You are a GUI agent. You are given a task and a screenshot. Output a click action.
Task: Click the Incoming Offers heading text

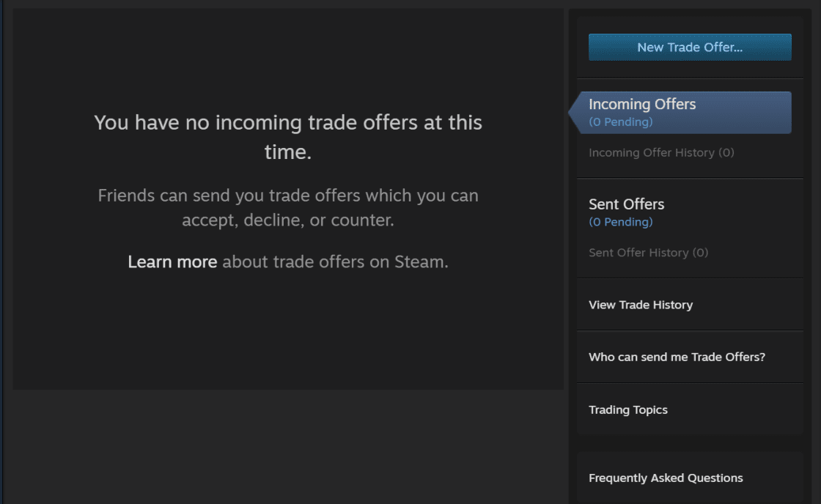[x=642, y=104]
